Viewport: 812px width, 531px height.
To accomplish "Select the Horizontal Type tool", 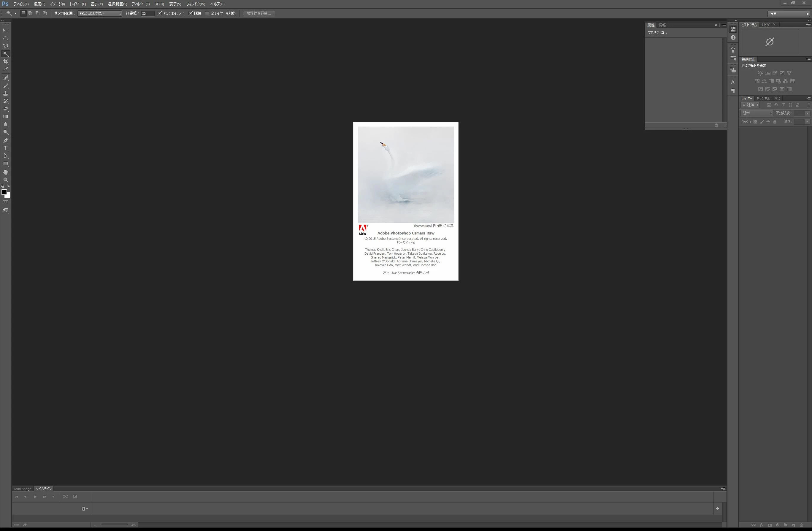I will [6, 148].
